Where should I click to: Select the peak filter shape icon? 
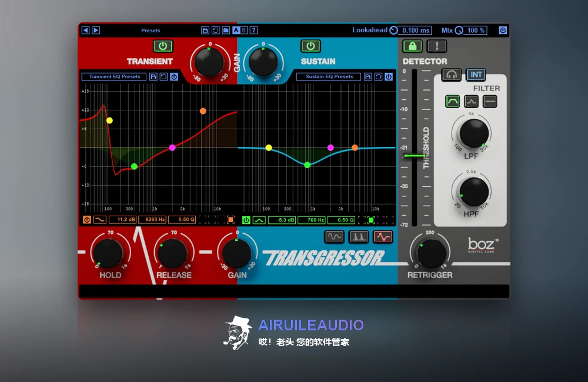[472, 101]
